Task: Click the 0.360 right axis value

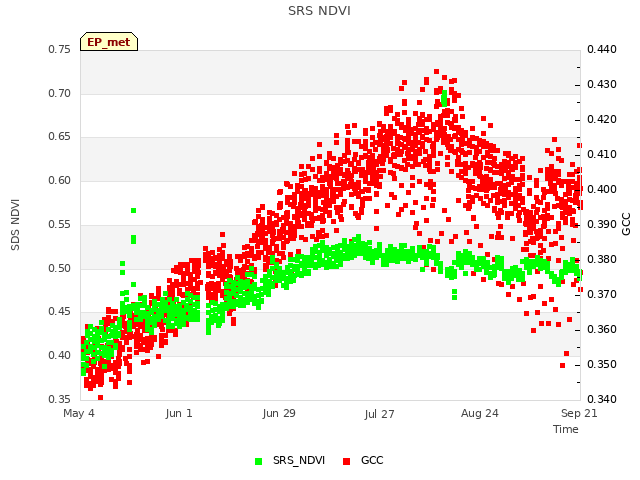Action: [602, 329]
